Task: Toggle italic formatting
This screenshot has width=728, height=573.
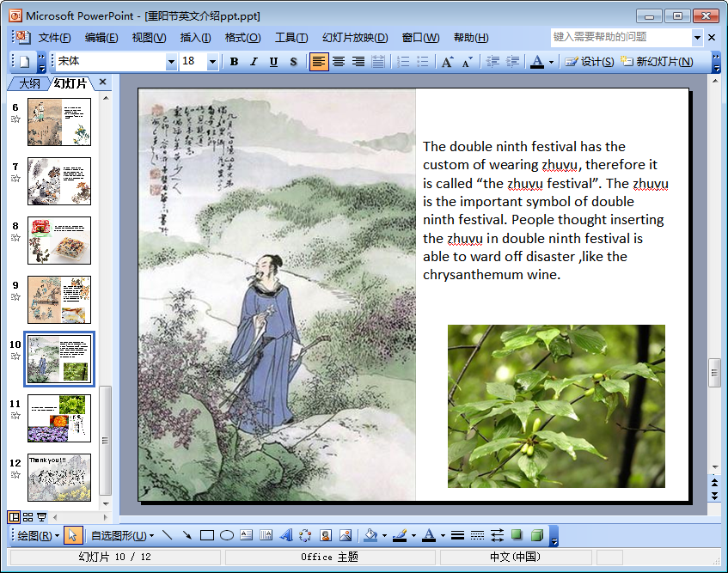Action: pos(254,62)
